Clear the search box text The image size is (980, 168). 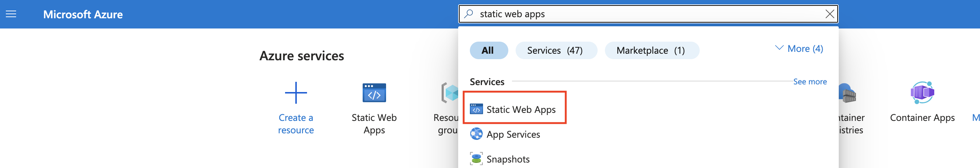[x=830, y=14]
